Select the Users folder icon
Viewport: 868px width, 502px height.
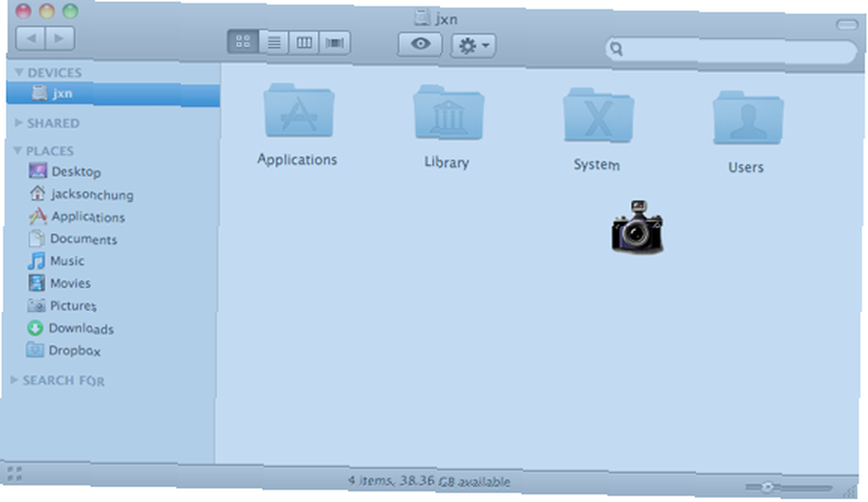[748, 118]
